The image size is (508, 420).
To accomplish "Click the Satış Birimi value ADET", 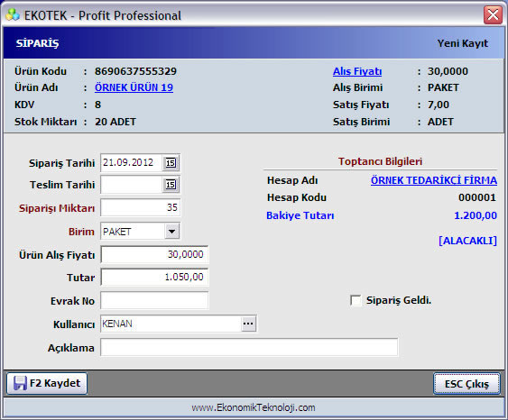I will pos(440,122).
